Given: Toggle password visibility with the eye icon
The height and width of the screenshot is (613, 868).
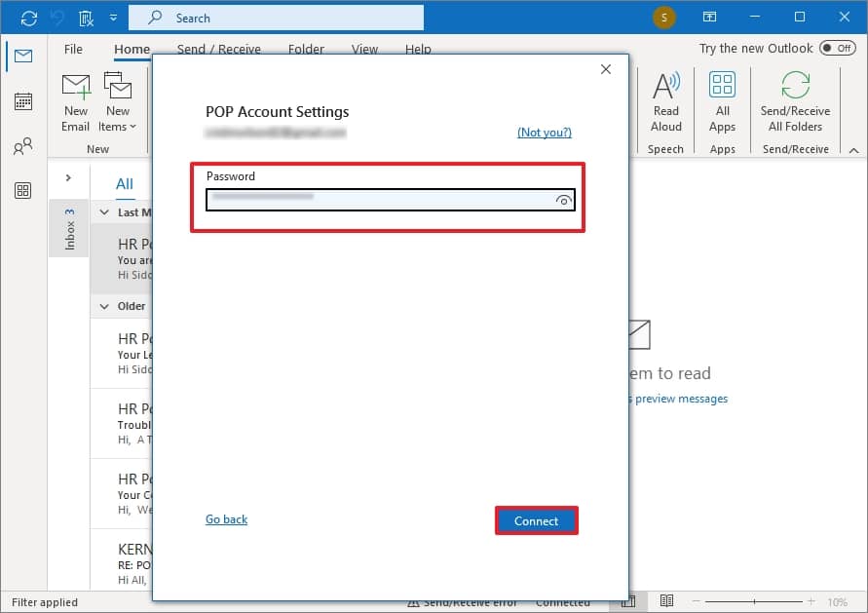Looking at the screenshot, I should click(x=563, y=201).
